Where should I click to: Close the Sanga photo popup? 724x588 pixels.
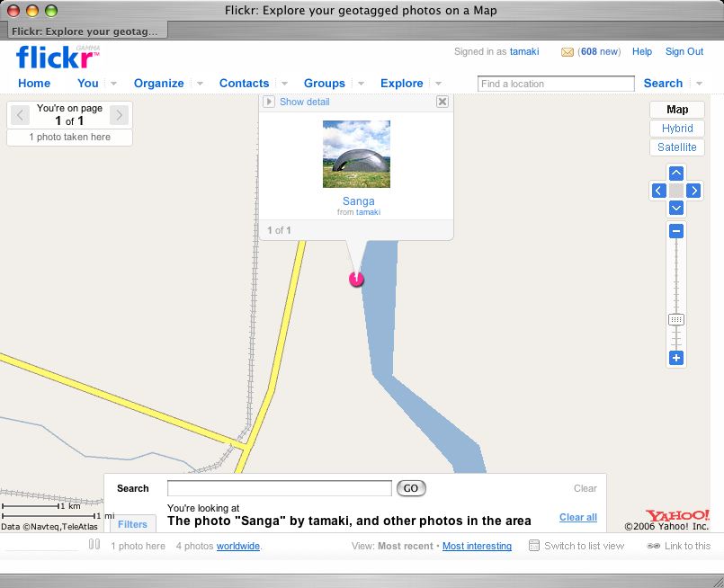[x=442, y=102]
